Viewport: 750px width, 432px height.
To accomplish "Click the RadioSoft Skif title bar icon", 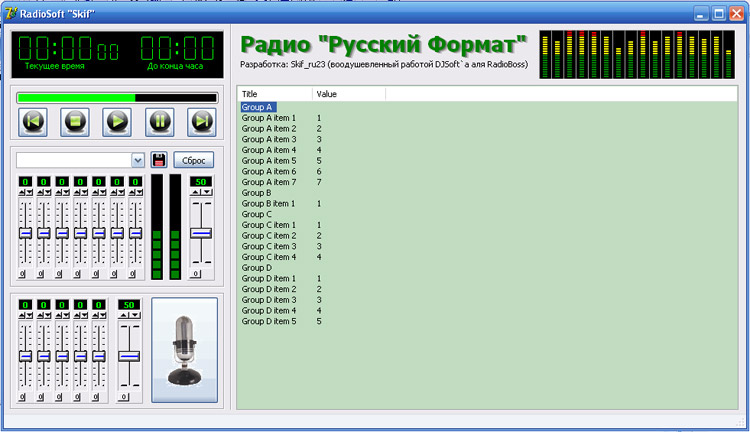I will tap(11, 13).
